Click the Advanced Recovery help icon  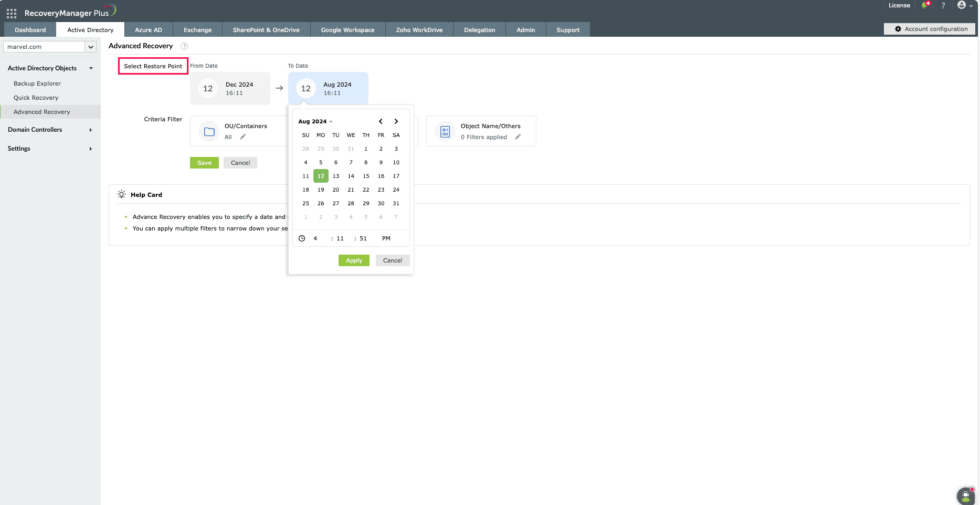click(184, 46)
